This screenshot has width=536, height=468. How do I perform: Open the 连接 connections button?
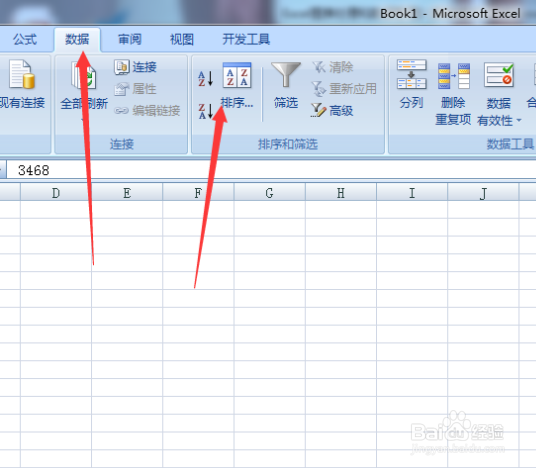[135, 67]
